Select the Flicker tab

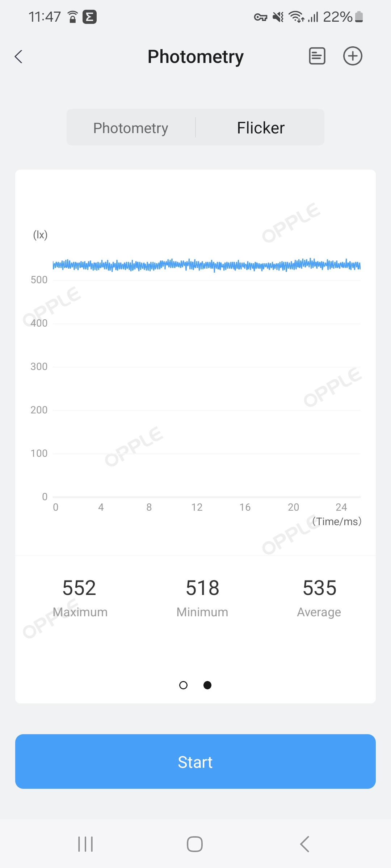click(x=261, y=128)
